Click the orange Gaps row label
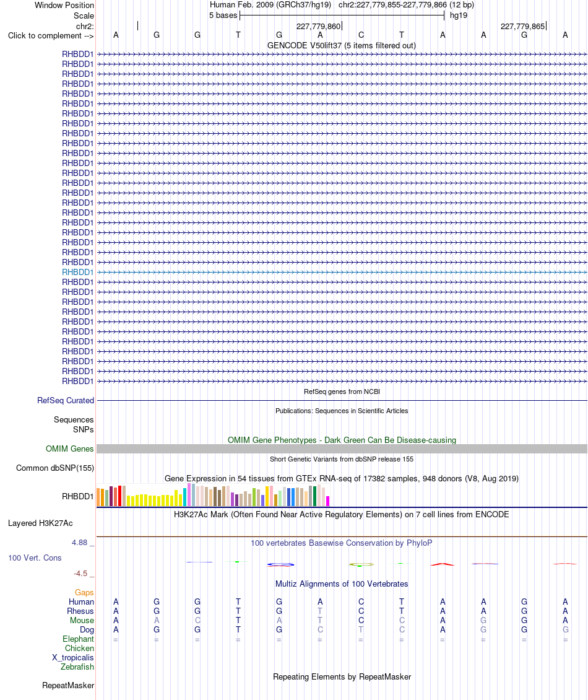This screenshot has height=700, width=588. click(x=84, y=592)
